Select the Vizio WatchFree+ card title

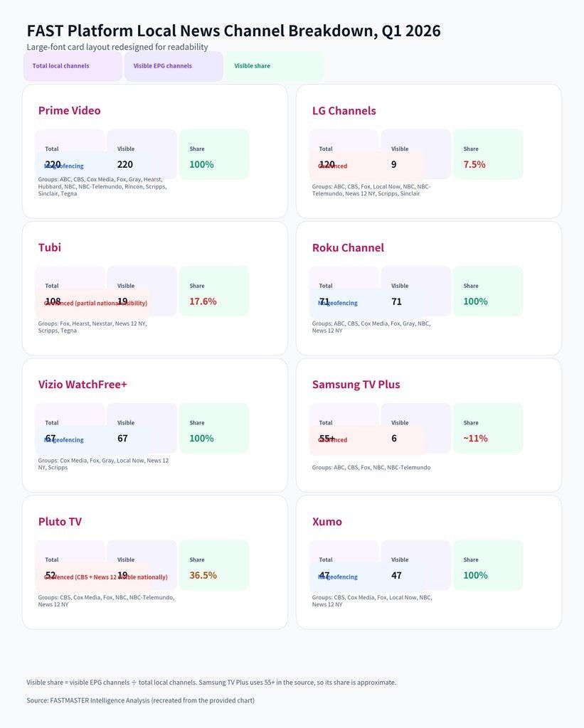pos(83,385)
